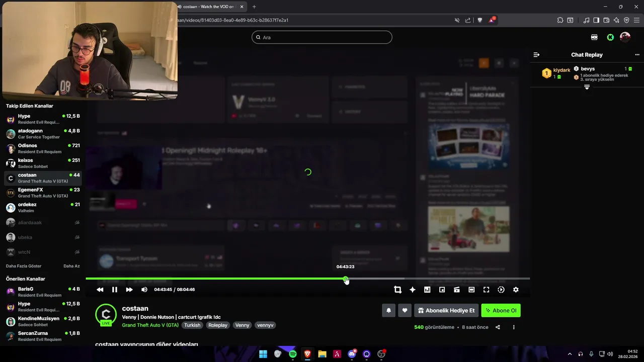644x362 pixels.
Task: Open the video more-options kebab menu
Action: (x=514, y=327)
